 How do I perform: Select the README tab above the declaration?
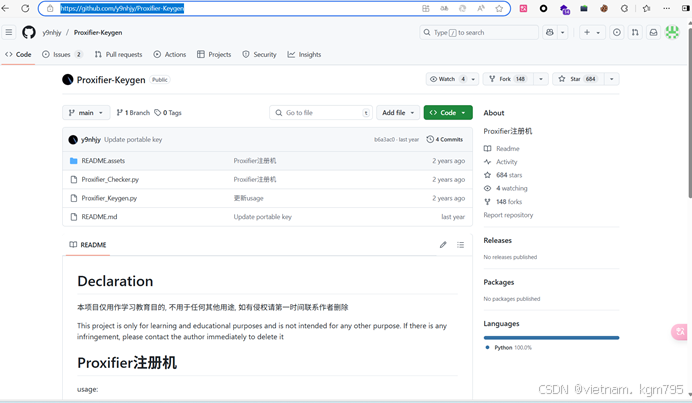(88, 245)
